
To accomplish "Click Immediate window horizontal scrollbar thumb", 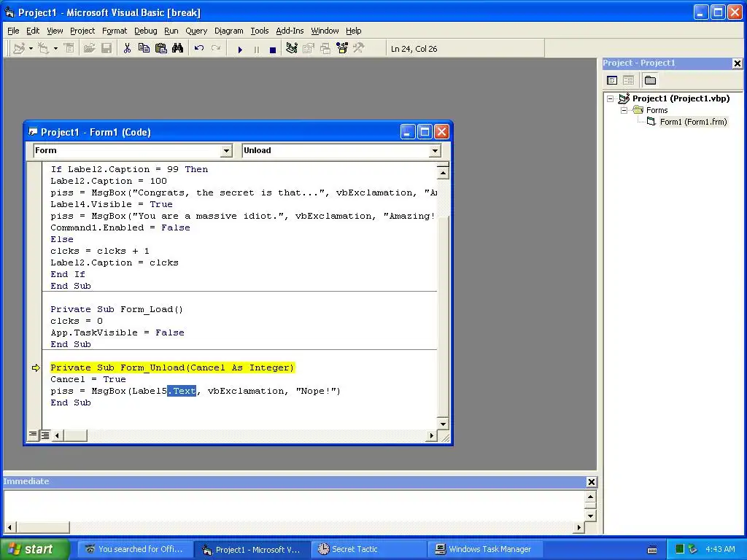I will click(42, 528).
